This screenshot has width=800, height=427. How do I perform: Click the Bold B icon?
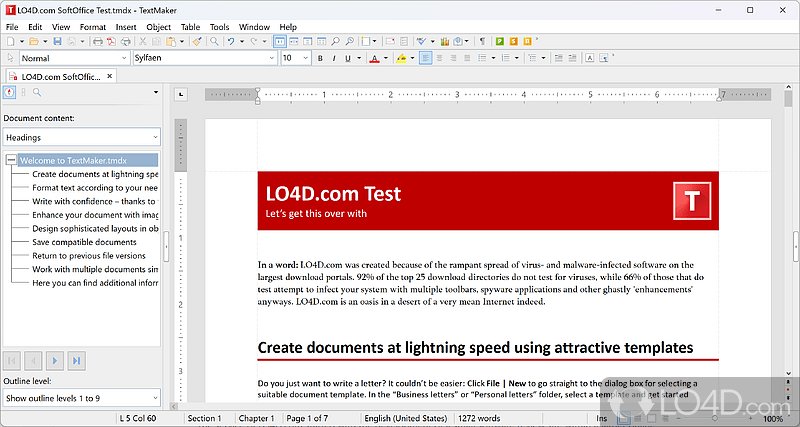(x=320, y=58)
